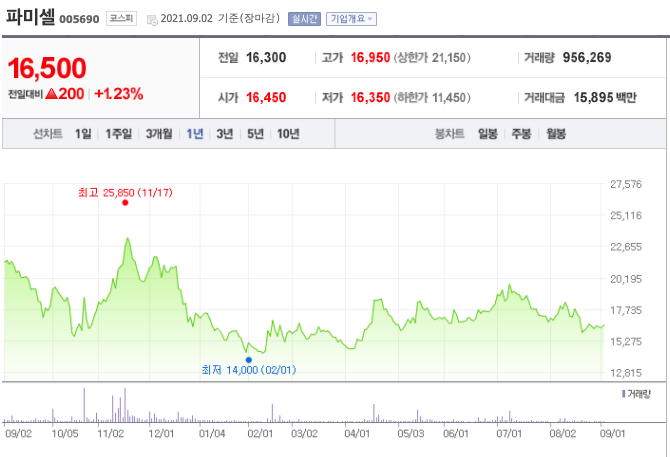Open the 기업개요 dropdown

tap(351, 19)
